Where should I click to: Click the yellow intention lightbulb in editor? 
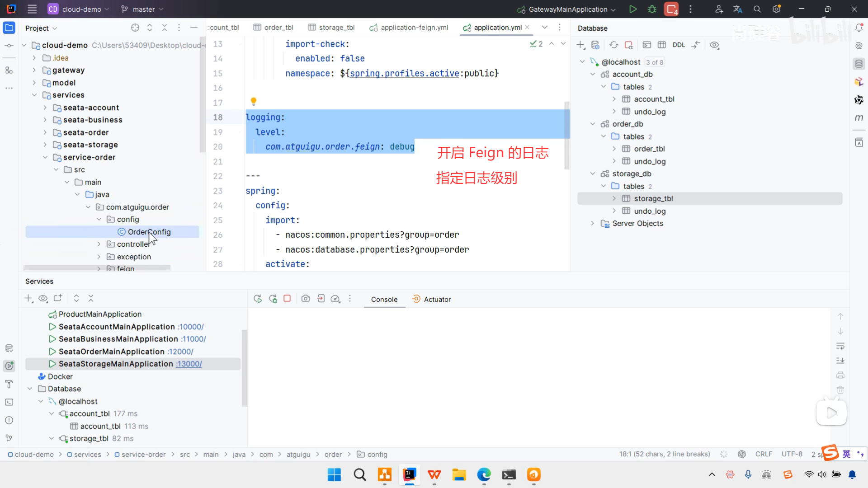click(x=253, y=101)
